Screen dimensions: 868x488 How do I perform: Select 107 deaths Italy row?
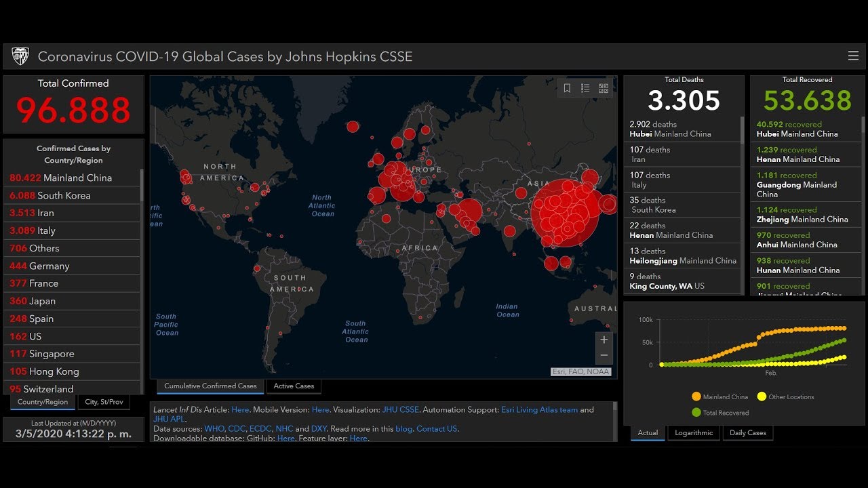682,180
